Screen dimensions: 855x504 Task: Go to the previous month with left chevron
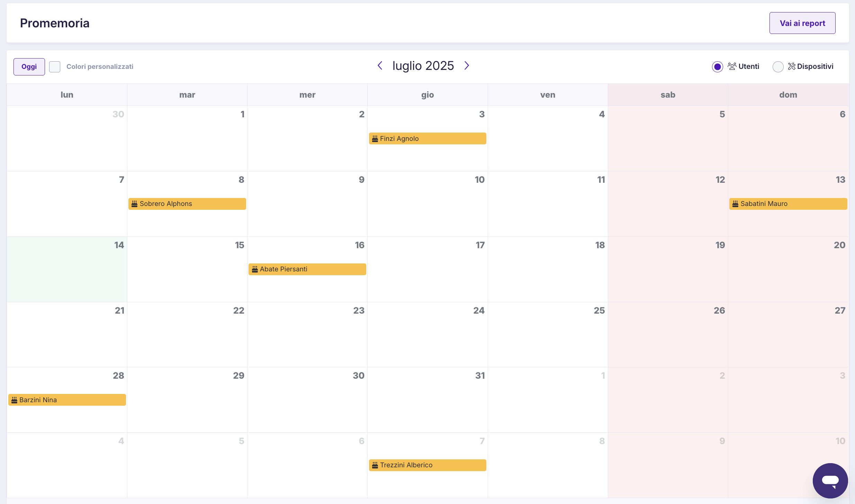380,65
